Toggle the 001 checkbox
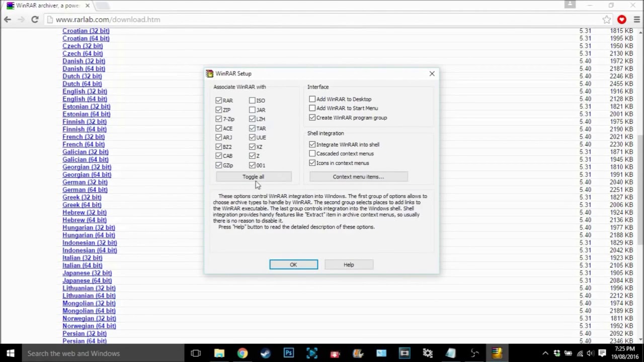Viewport: 644px width, 362px height. pyautogui.click(x=252, y=165)
